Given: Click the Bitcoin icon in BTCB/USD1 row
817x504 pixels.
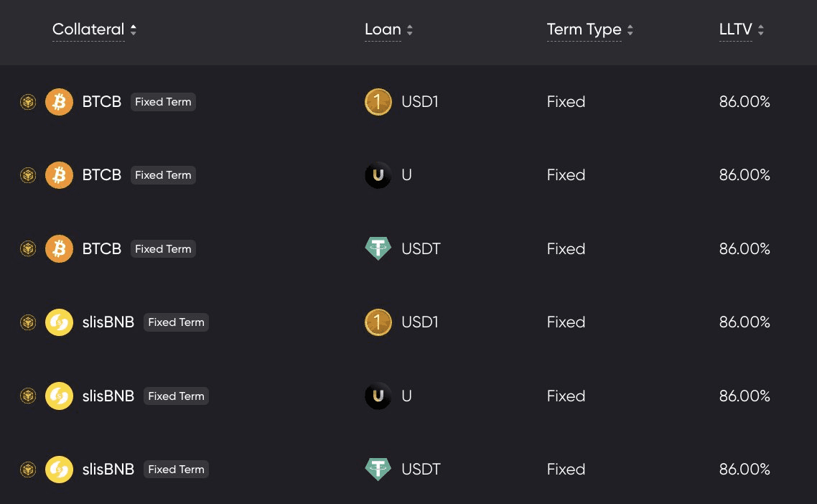Looking at the screenshot, I should pos(59,102).
